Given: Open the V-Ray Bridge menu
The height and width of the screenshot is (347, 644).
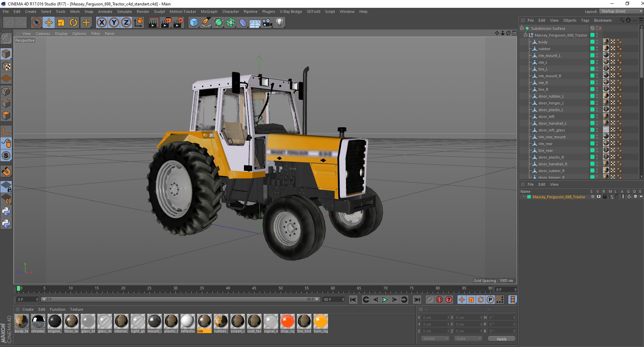Looking at the screenshot, I should (291, 12).
